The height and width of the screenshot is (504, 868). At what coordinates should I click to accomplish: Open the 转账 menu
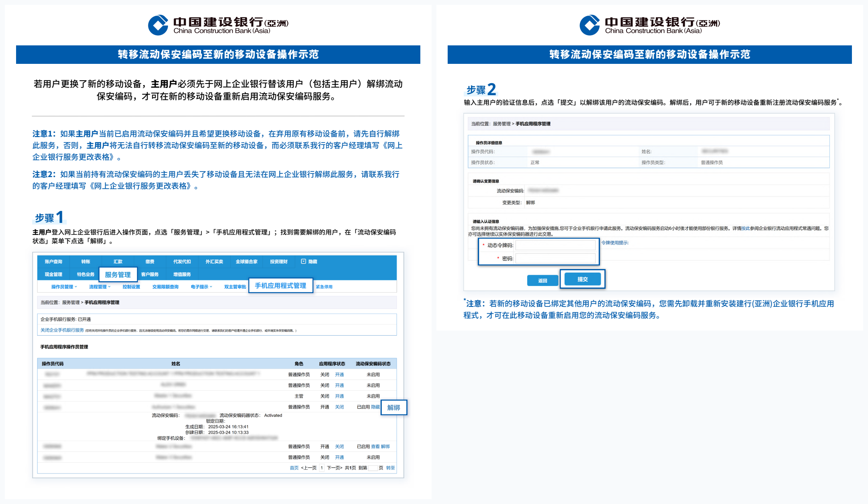(86, 261)
